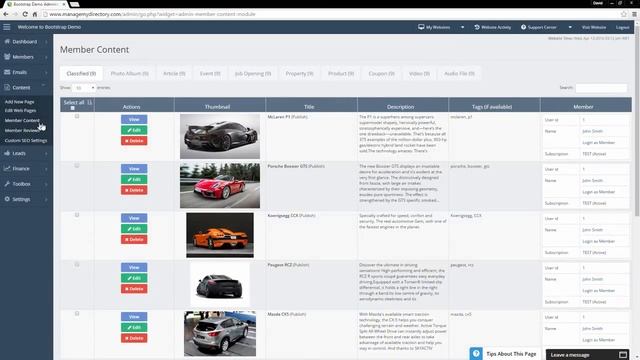This screenshot has width=640, height=360.
Task: Click inside the Search input field
Action: [x=601, y=88]
